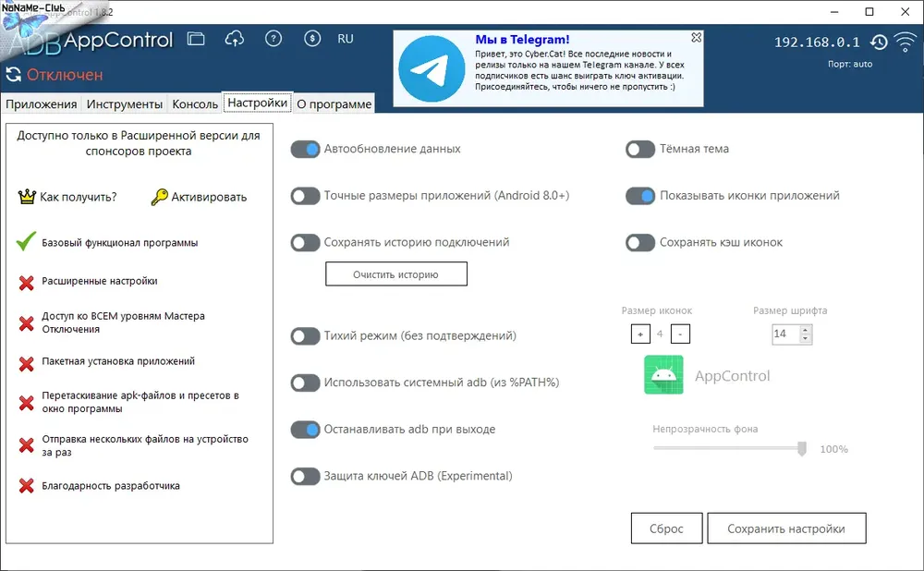Switch language via the RU label
The image size is (924, 571).
point(346,39)
